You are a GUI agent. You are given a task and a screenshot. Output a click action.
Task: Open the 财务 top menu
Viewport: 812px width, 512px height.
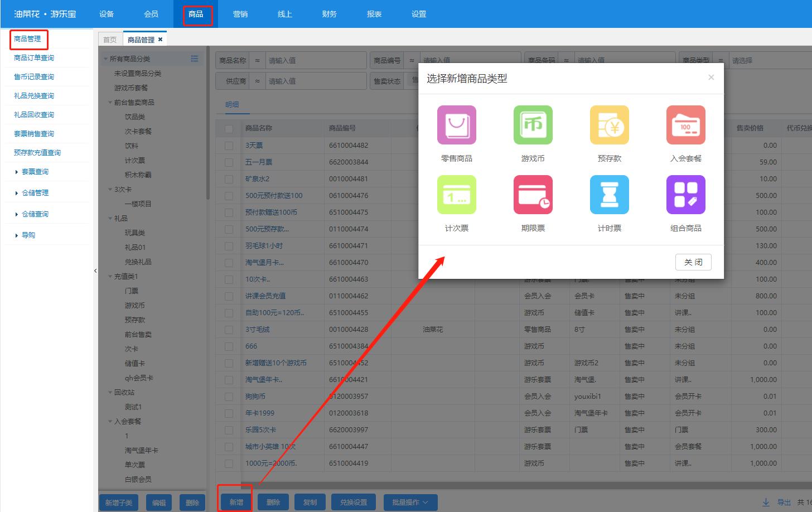click(330, 14)
